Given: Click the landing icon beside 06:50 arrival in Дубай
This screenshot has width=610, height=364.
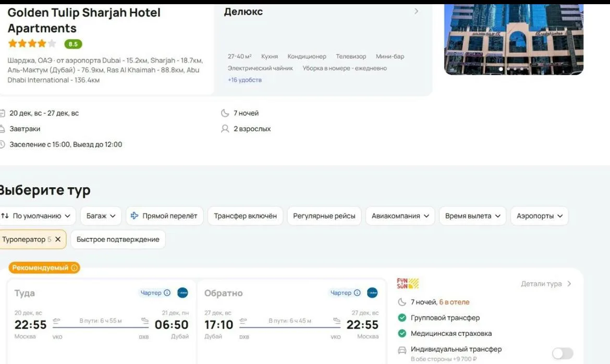Looking at the screenshot, I should pyautogui.click(x=145, y=320).
